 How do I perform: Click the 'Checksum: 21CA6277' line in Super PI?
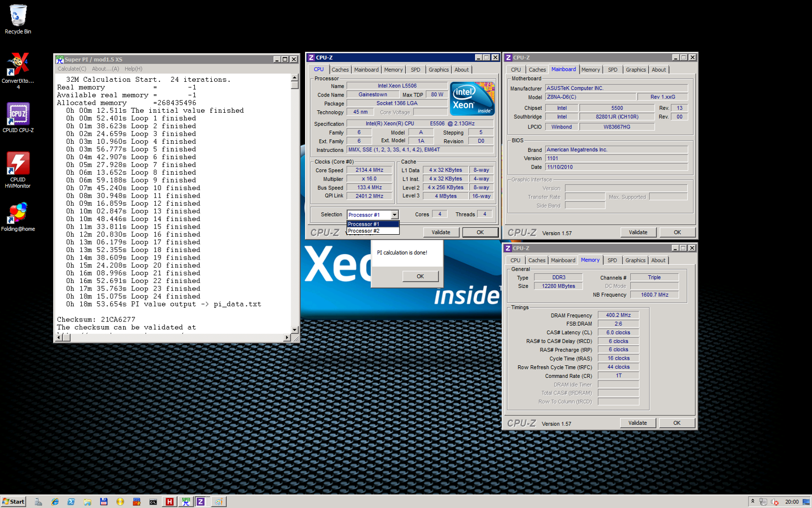96,320
